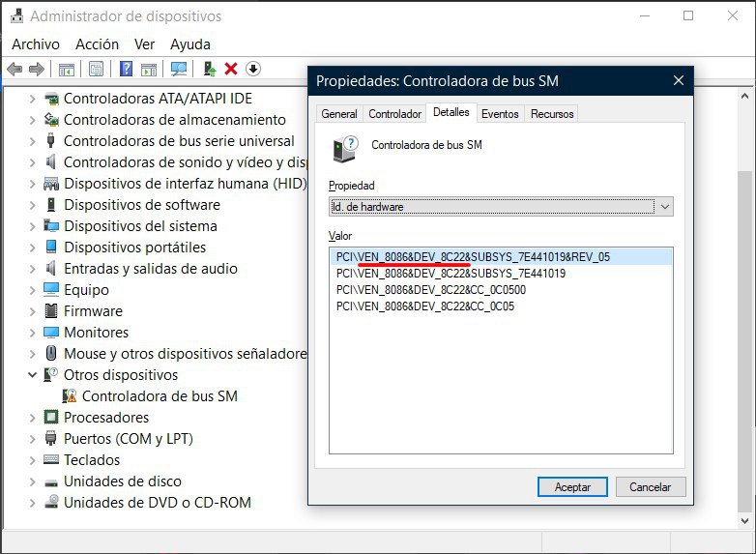Click the Monitores icon
This screenshot has height=554, width=756.
coord(51,333)
